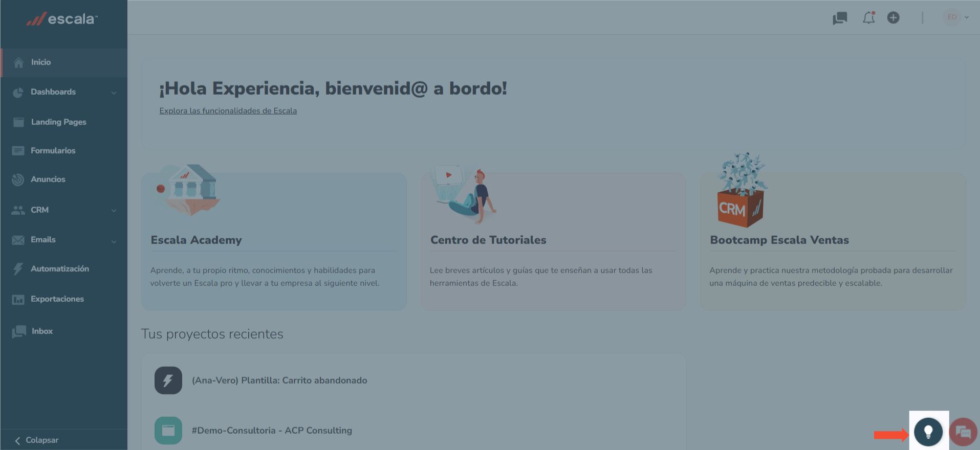Viewport: 980px width, 450px height.
Task: Open messages icon in top bar
Action: [840, 18]
